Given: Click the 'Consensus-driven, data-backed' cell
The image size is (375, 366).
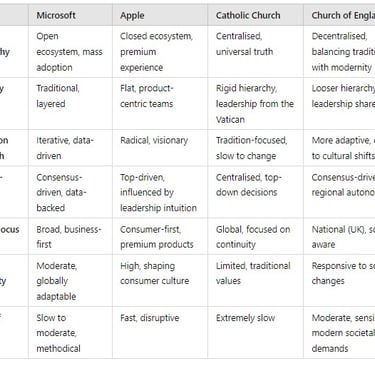Looking at the screenshot, I should click(x=70, y=192).
